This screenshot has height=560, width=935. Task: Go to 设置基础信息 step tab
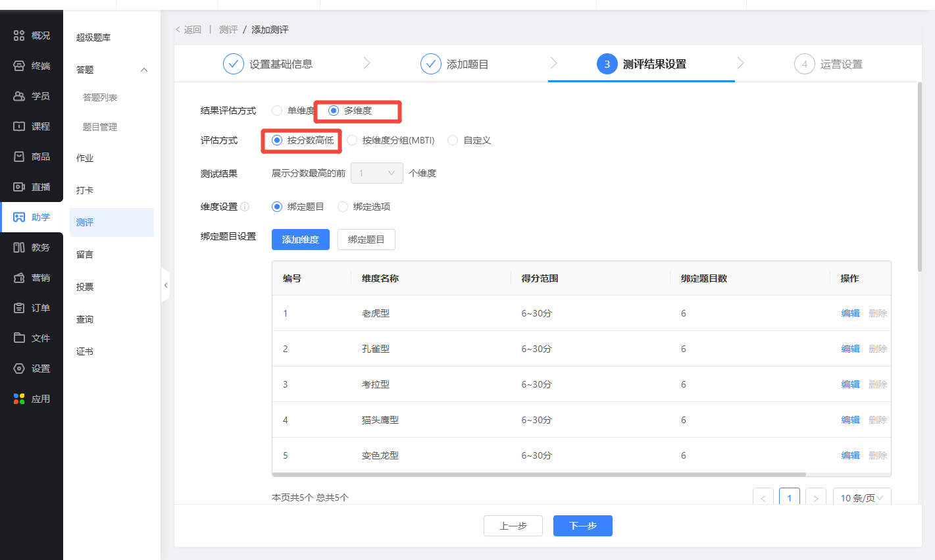[x=268, y=64]
